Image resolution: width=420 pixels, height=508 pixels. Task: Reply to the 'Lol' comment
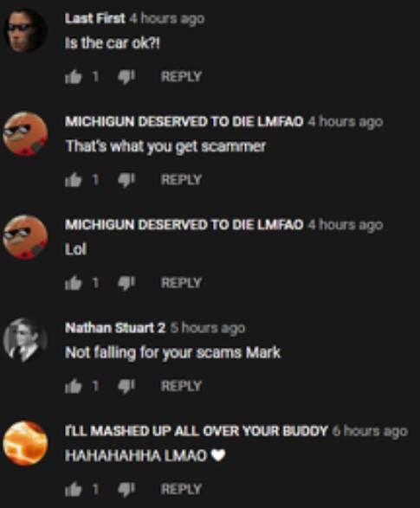click(x=181, y=283)
